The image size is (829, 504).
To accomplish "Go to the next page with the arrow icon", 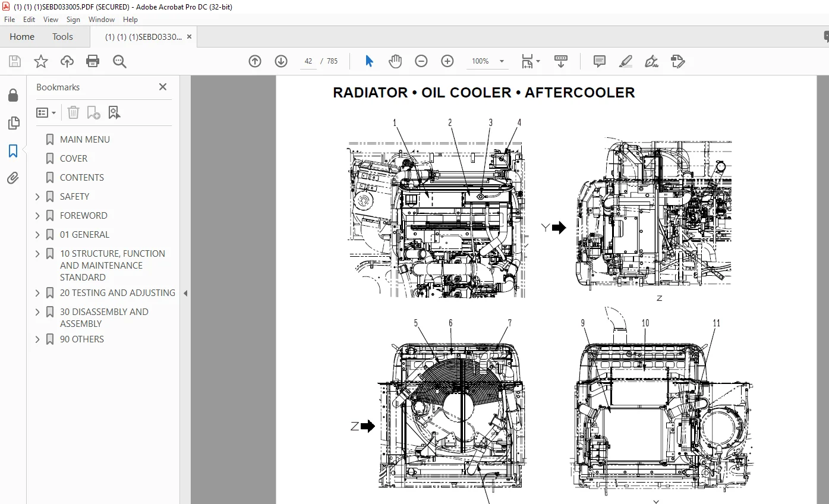I will tap(281, 61).
